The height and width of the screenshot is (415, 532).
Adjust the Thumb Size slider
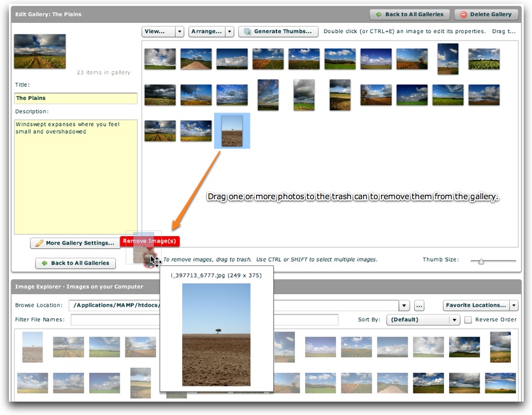pos(481,261)
